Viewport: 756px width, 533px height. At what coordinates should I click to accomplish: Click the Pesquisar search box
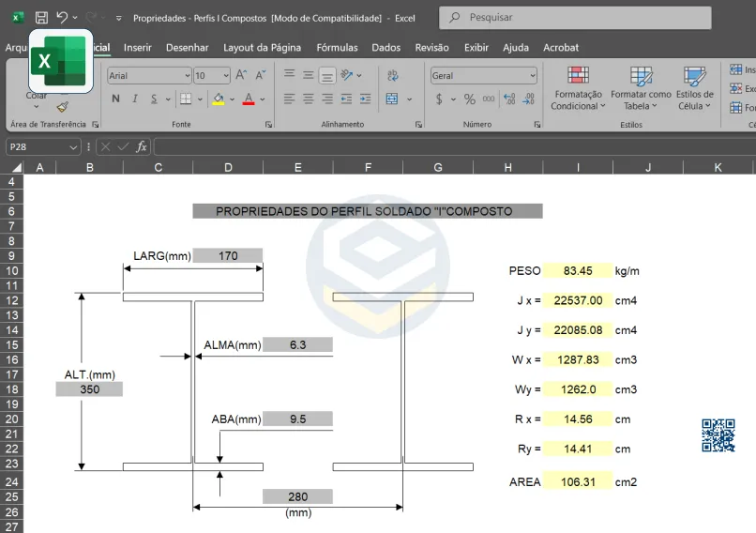575,17
